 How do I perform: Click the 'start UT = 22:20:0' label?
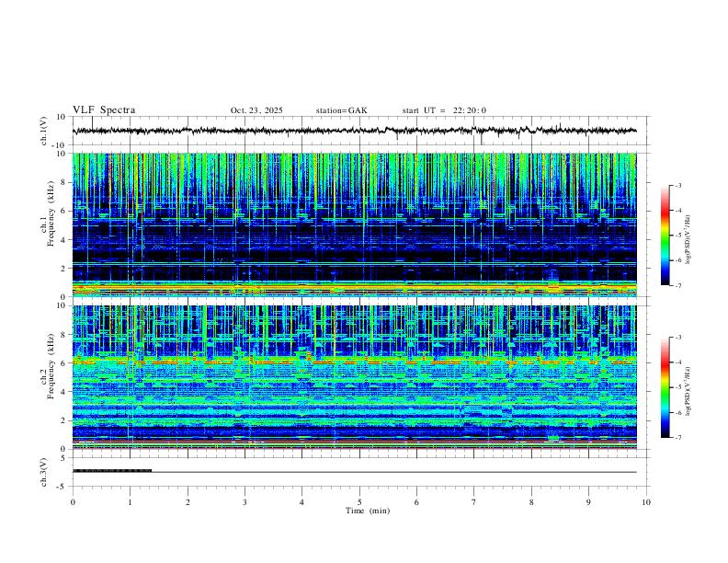pyautogui.click(x=444, y=110)
